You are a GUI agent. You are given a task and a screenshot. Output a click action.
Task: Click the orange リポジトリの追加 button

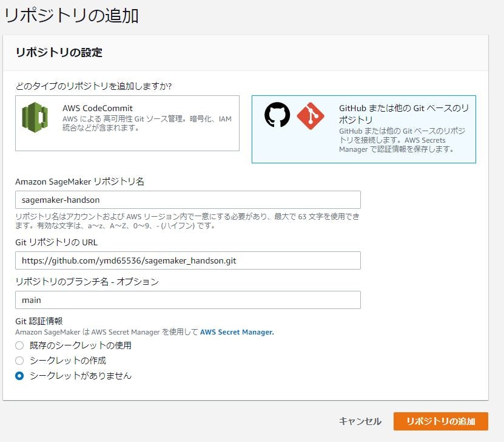click(x=441, y=421)
